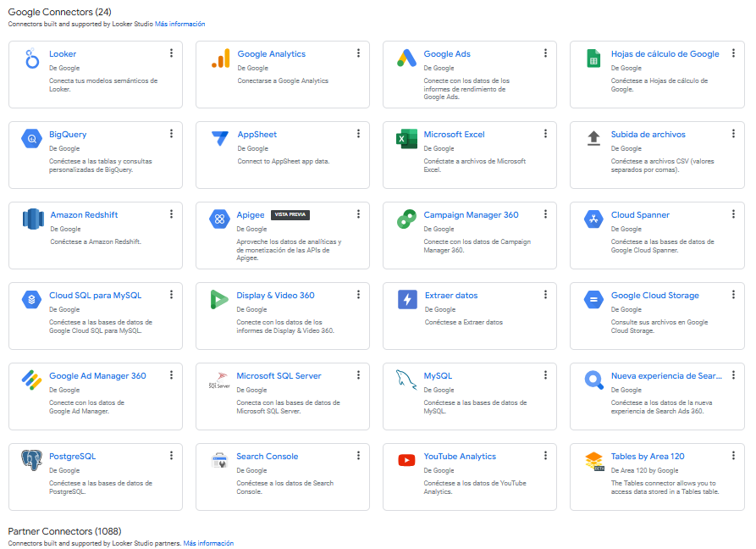Click the Looker connector icon
Image resolution: width=756 pixels, height=549 pixels.
coord(32,58)
